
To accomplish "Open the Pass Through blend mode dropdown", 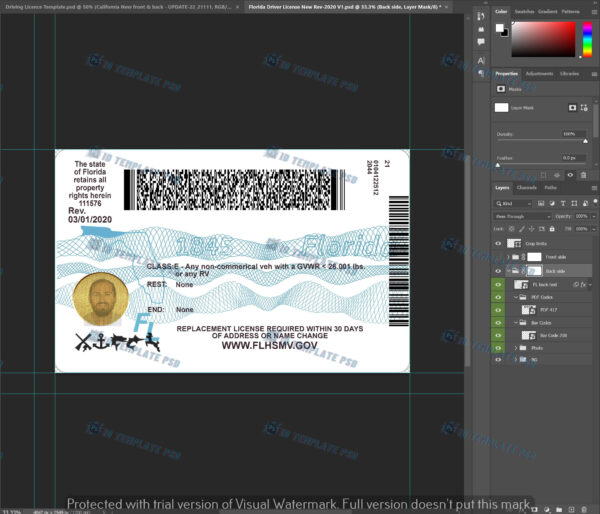I will (522, 216).
